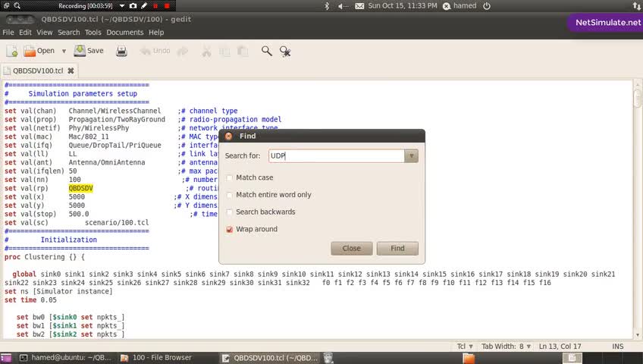
Task: Click the Copy toolbar icon
Action: [224, 52]
